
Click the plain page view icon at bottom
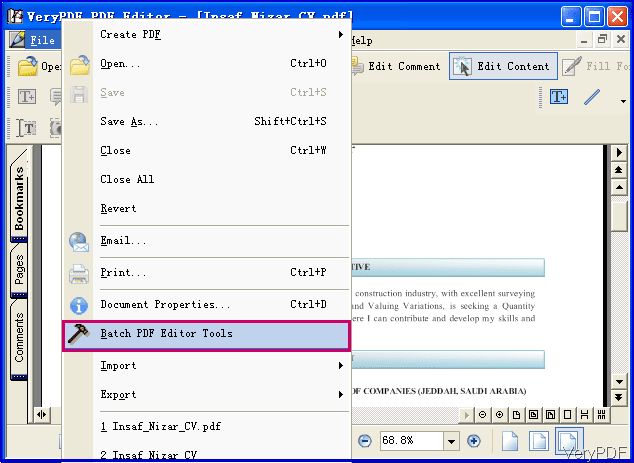coord(510,441)
